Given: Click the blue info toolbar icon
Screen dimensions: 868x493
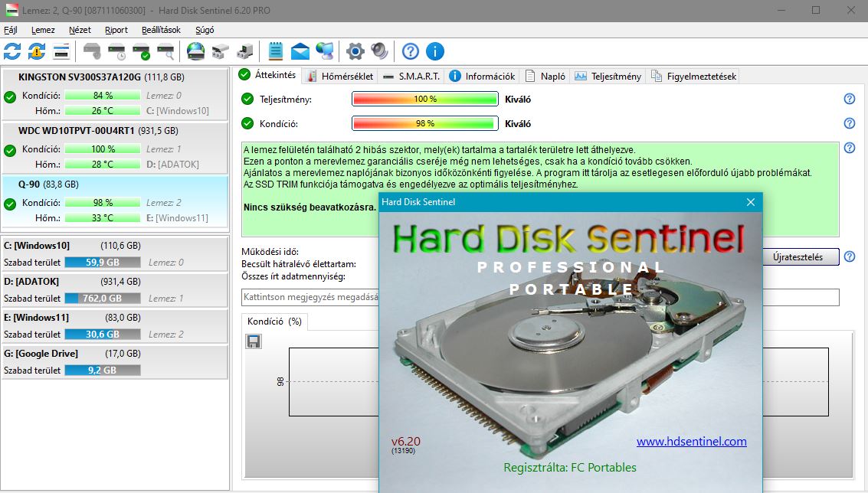Looking at the screenshot, I should 435,51.
